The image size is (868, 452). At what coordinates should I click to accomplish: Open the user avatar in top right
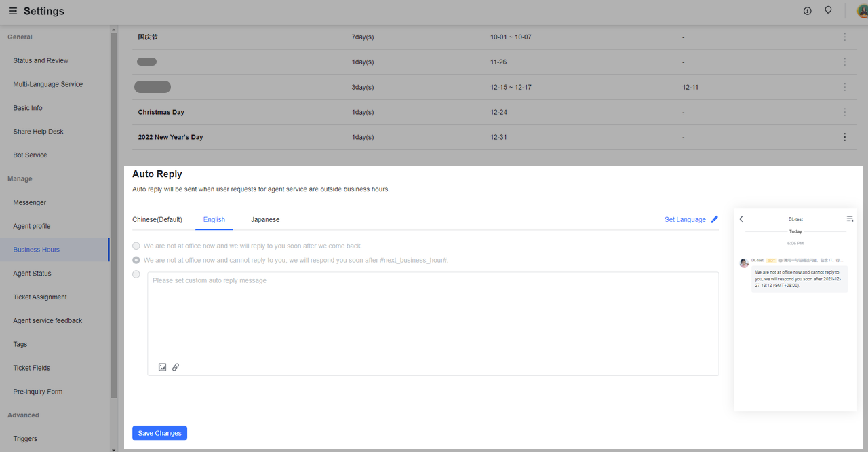pyautogui.click(x=863, y=11)
